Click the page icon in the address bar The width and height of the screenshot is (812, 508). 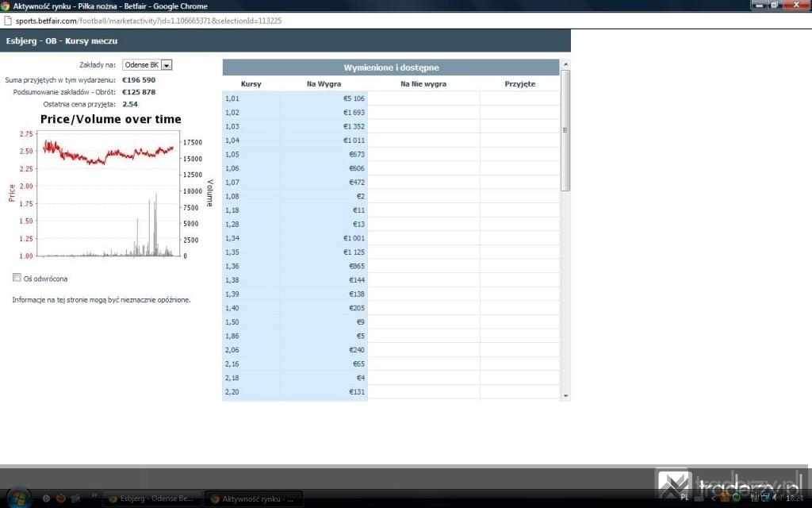tap(7, 21)
